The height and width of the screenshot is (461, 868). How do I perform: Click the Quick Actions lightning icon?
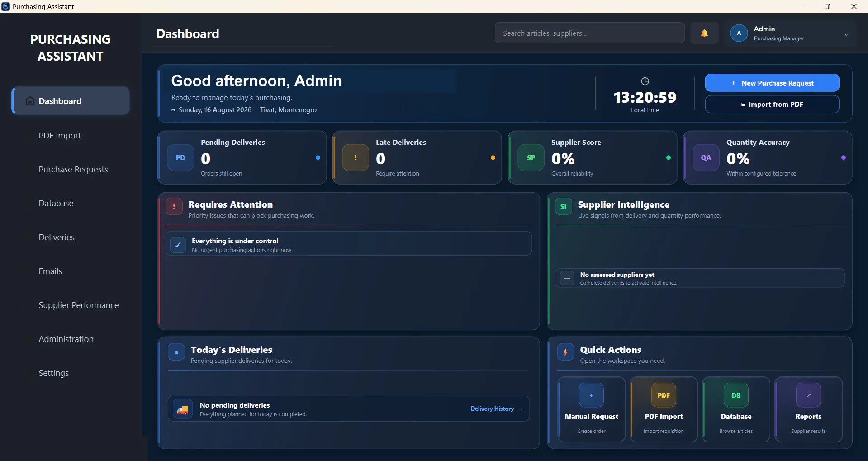click(x=565, y=352)
